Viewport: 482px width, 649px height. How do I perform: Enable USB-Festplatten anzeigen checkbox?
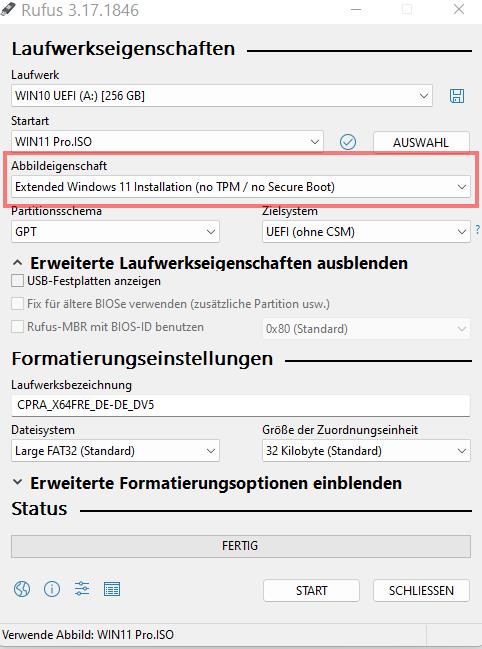tap(17, 281)
